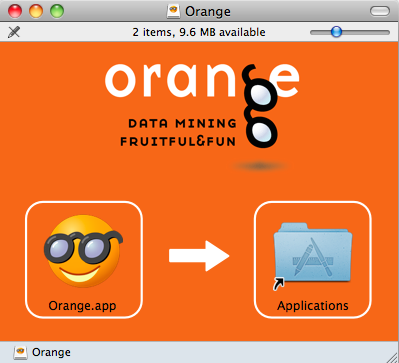This screenshot has width=399, height=363.
Task: Click the Orange.app file name label
Action: tap(82, 306)
